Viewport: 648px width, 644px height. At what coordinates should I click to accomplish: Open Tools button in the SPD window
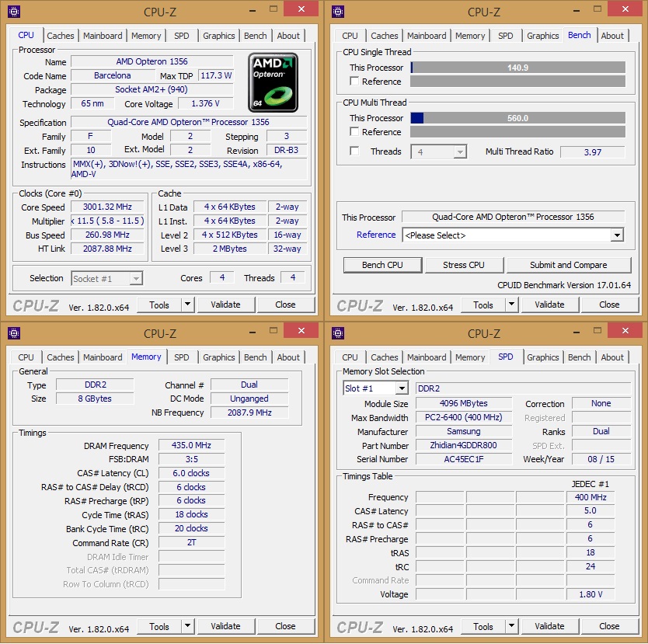(483, 626)
